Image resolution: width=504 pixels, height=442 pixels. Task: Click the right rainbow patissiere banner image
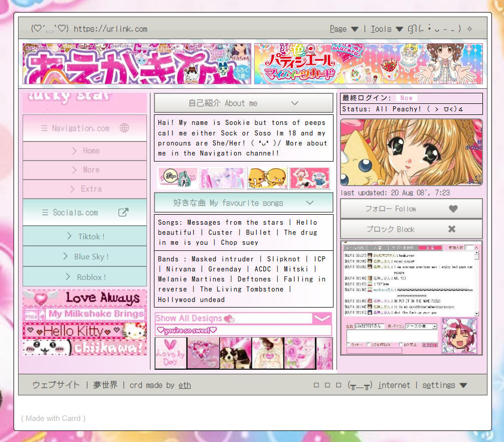point(369,64)
